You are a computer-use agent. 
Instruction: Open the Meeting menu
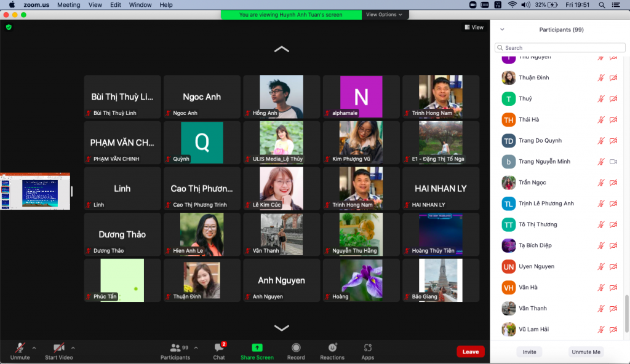(68, 5)
